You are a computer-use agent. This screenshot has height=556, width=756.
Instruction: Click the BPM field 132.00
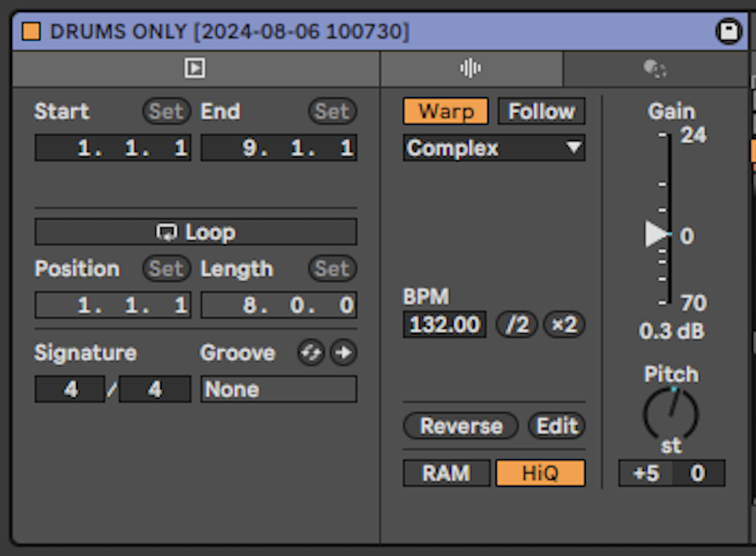tap(445, 325)
